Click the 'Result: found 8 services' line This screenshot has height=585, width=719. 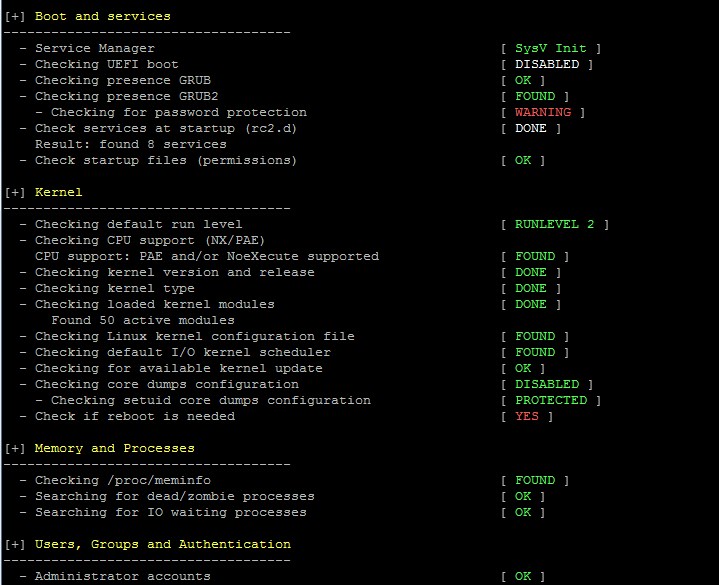(x=130, y=144)
